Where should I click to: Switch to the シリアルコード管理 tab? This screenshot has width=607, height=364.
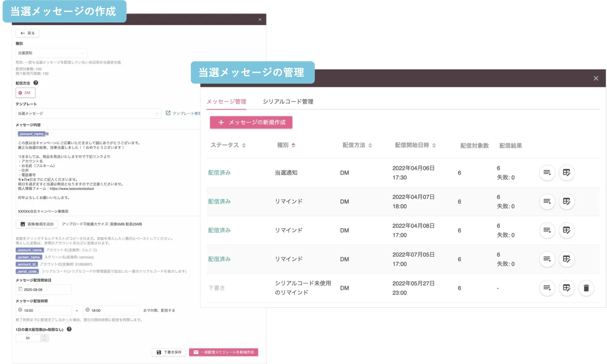tap(288, 101)
